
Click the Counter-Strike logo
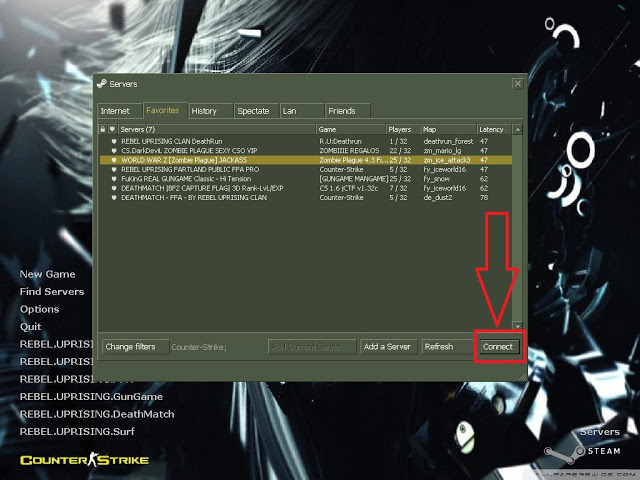pyautogui.click(x=84, y=460)
